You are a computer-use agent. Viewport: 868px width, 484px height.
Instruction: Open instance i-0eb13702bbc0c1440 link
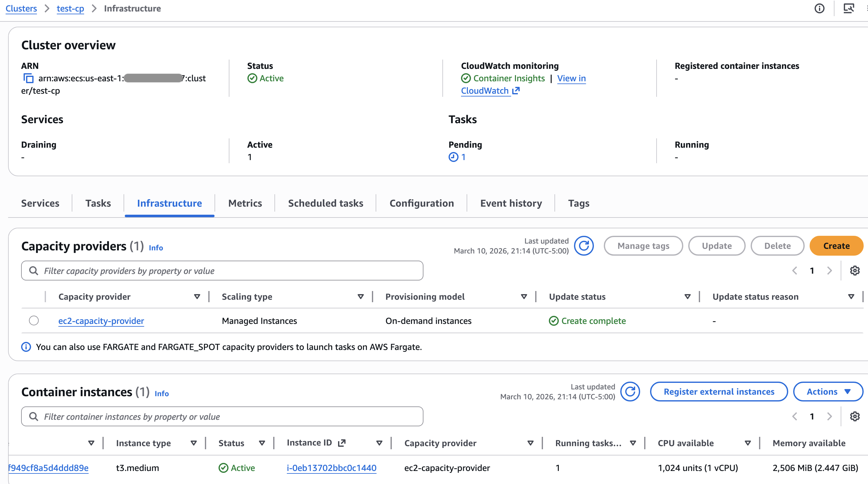[x=331, y=468]
